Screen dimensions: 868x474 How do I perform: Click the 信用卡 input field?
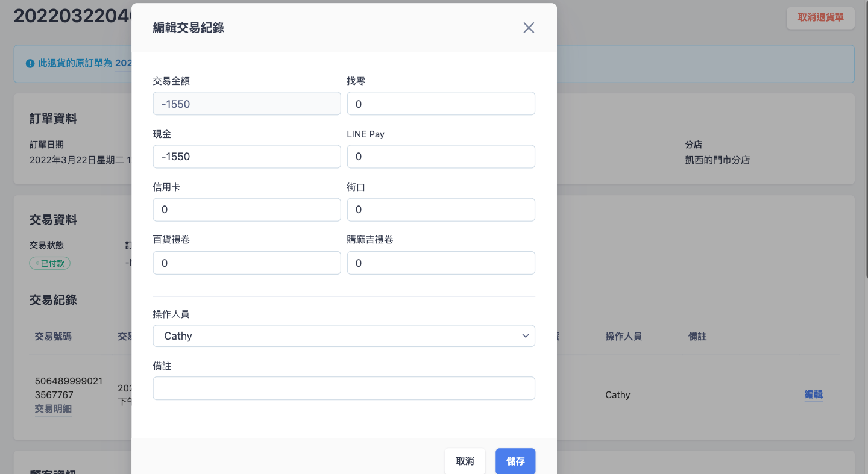point(247,210)
